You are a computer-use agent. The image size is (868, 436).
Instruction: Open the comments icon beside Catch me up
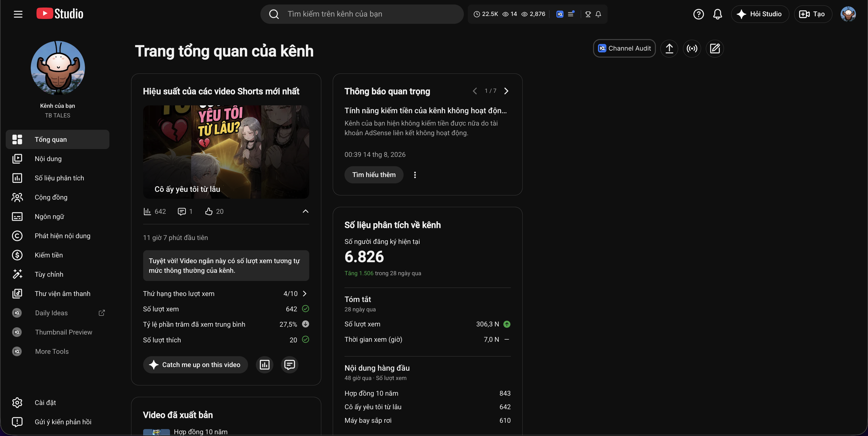[x=289, y=365]
